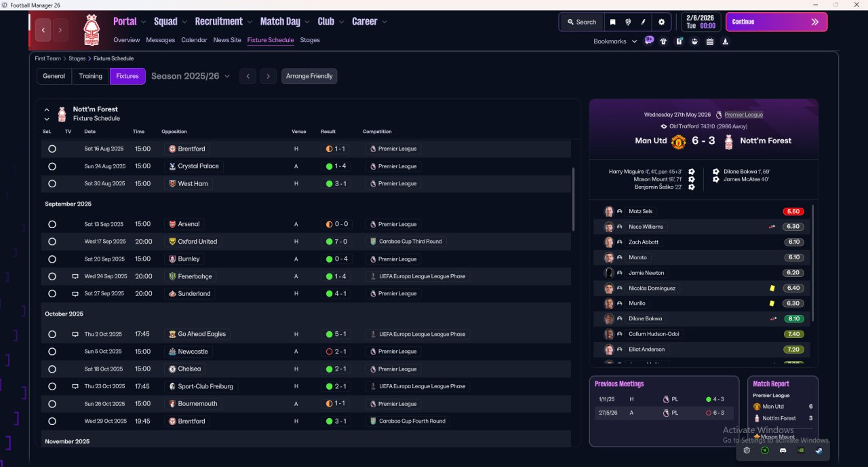Click the purple Continue button
Viewport: 868px width, 467px height.
(776, 22)
